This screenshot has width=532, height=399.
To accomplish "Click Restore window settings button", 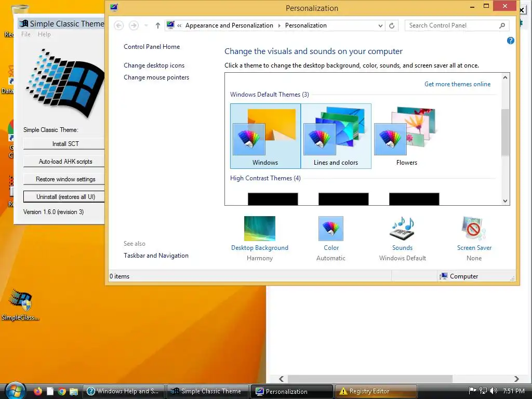I will point(64,179).
